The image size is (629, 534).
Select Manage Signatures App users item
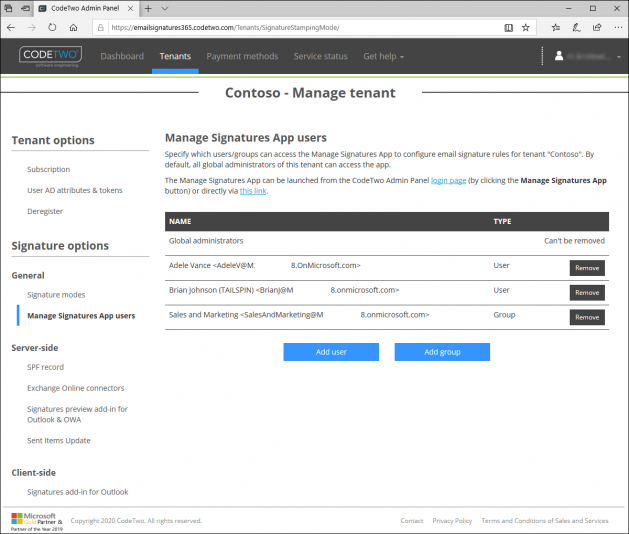pos(81,316)
